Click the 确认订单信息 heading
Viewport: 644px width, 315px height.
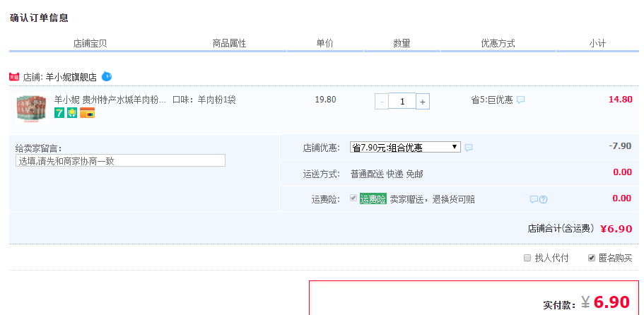(x=39, y=18)
